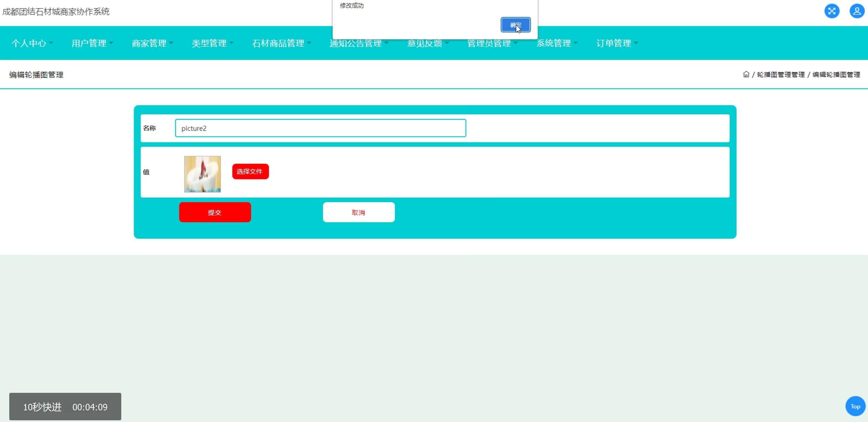Image resolution: width=868 pixels, height=422 pixels.
Task: Click the 名称 input containing picture2
Action: click(320, 128)
